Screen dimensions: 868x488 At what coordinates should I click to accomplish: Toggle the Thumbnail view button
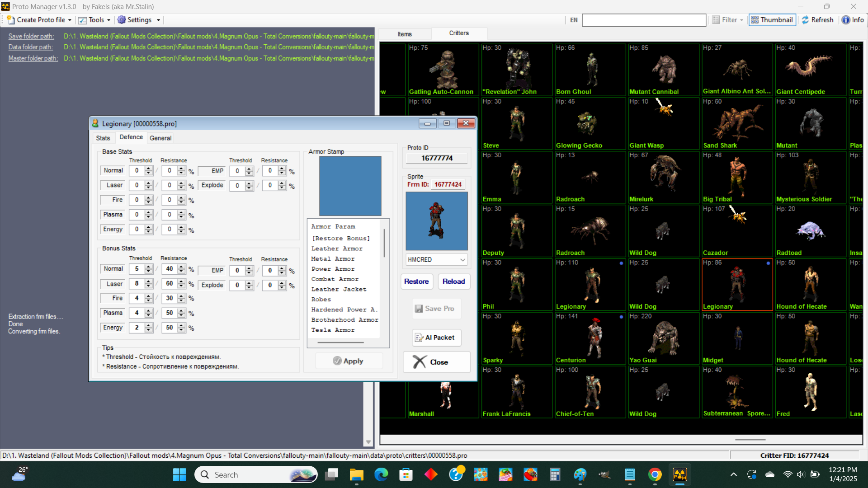772,20
